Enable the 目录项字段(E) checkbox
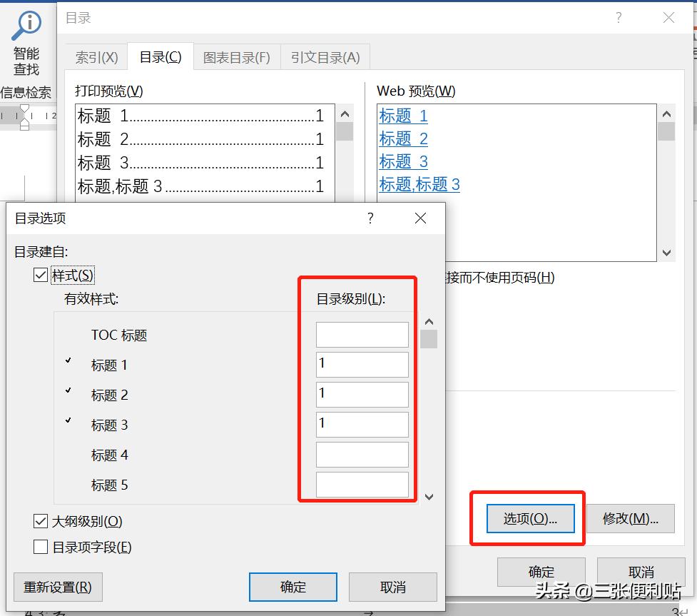Viewport: 697px width, 616px height. pos(41,547)
